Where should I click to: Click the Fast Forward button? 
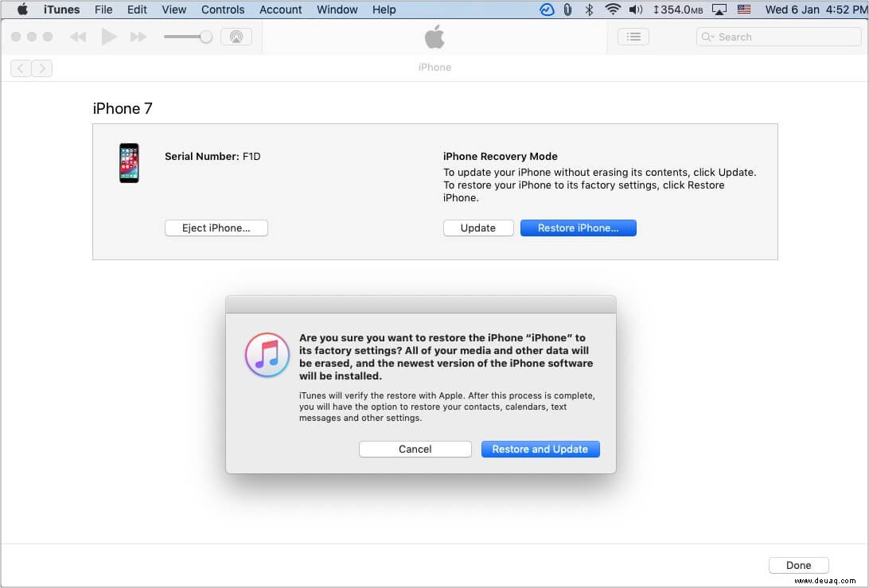[x=138, y=37]
